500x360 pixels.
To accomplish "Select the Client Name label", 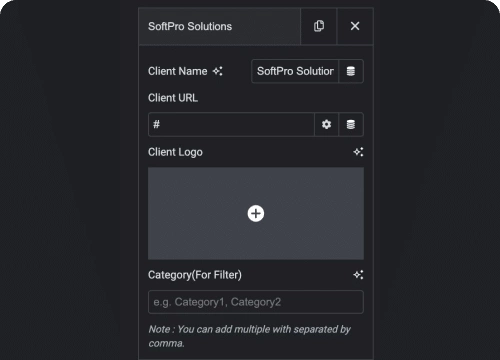I will pos(178,71).
